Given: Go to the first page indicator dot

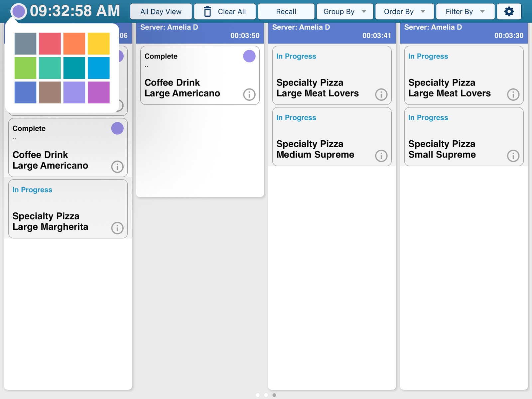Looking at the screenshot, I should [x=258, y=395].
